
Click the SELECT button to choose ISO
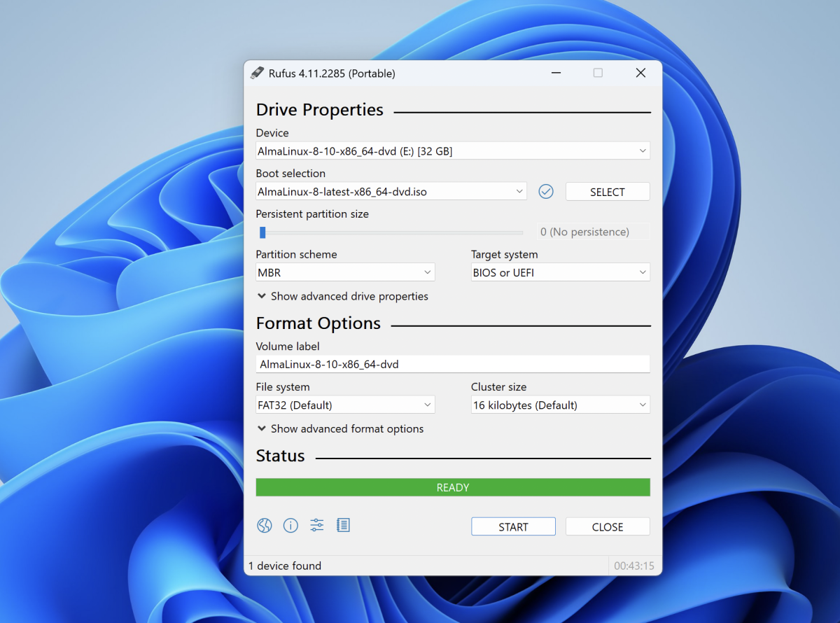click(x=607, y=192)
